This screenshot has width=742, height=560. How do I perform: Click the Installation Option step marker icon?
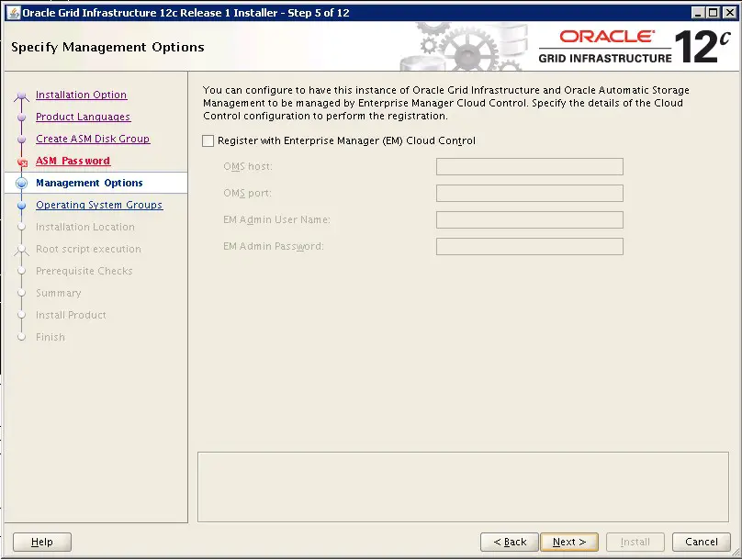point(21,96)
